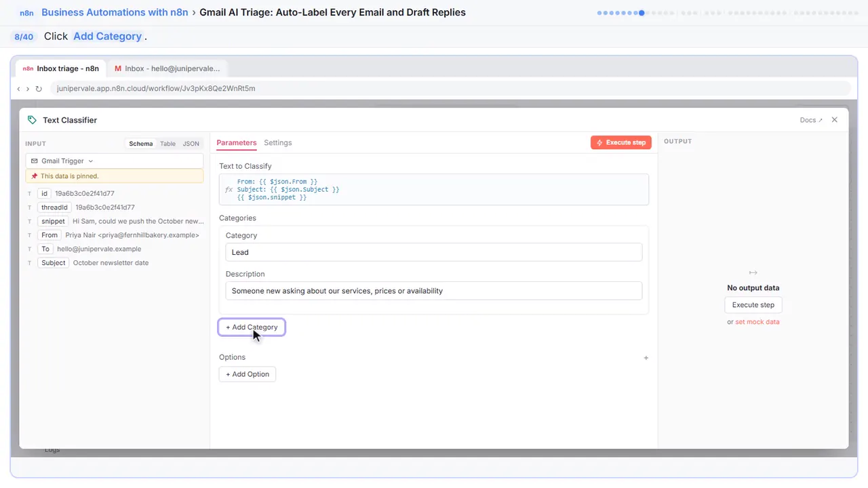
Task: Click the Category input containing Lead
Action: tap(434, 252)
